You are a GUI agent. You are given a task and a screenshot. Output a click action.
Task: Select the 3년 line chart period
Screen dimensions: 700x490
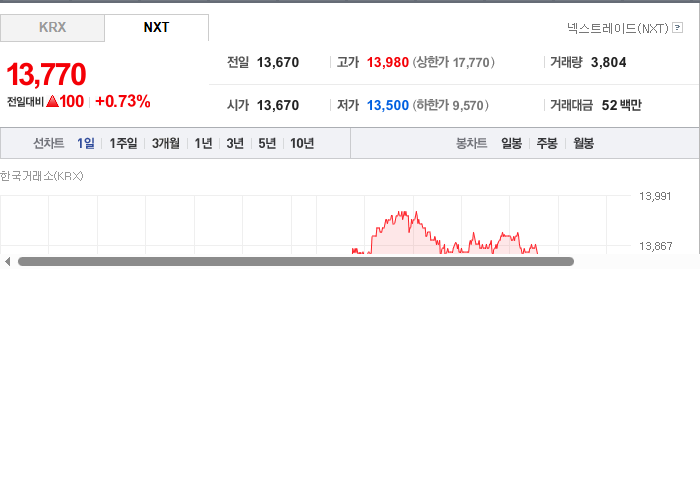coord(235,143)
